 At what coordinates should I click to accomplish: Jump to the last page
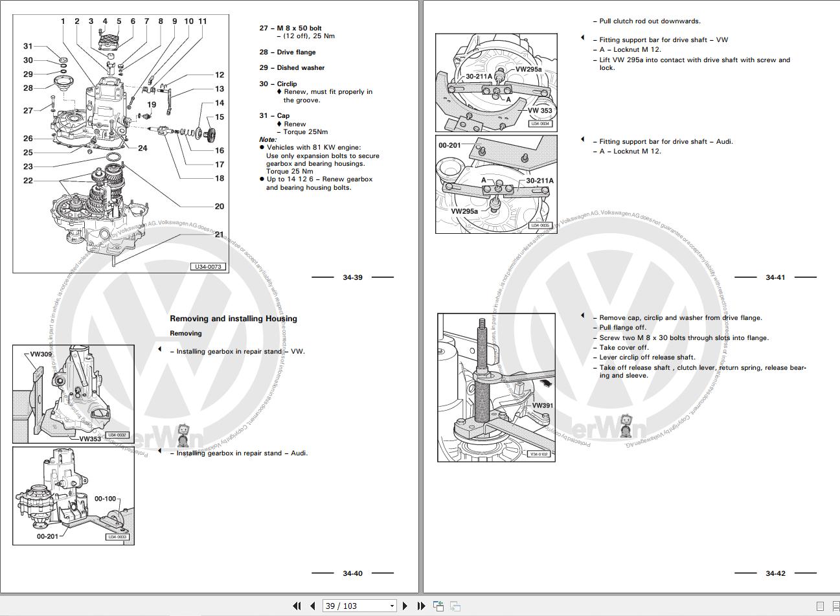point(421,606)
